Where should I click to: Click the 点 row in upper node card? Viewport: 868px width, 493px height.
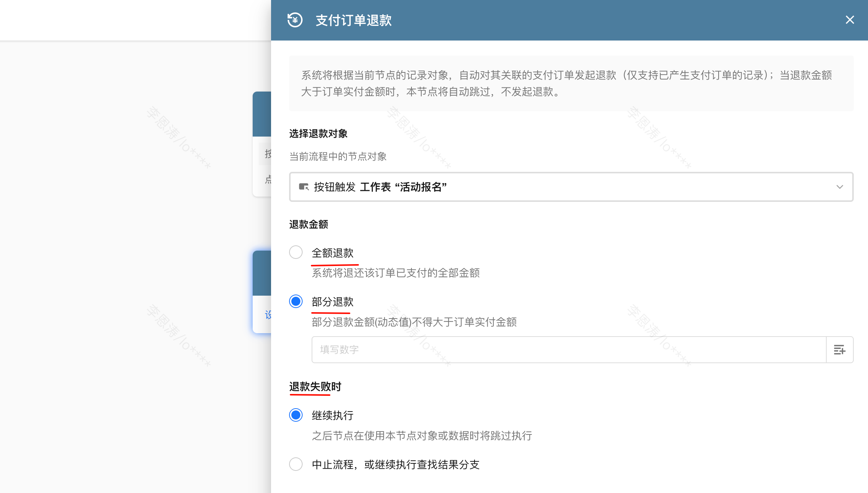[x=268, y=179]
